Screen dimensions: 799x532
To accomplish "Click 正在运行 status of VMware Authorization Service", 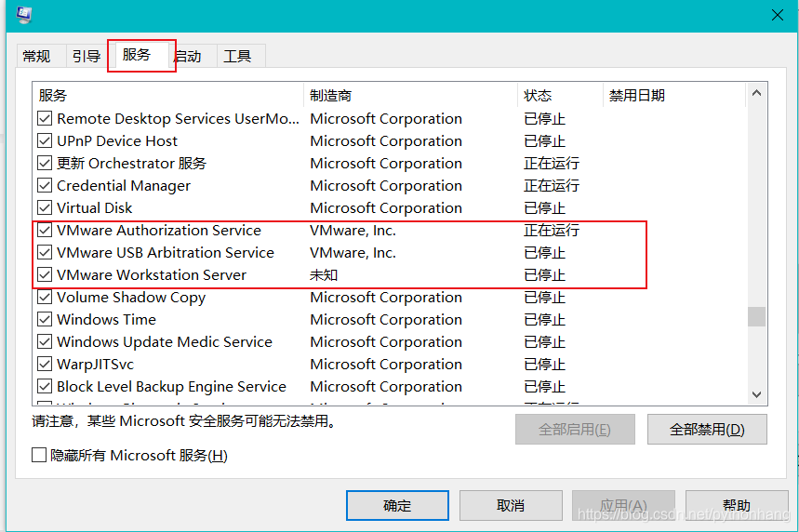I will click(x=552, y=231).
